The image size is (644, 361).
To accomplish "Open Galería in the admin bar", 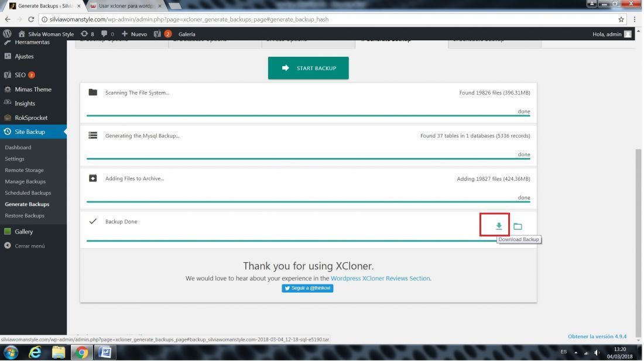I will click(187, 34).
